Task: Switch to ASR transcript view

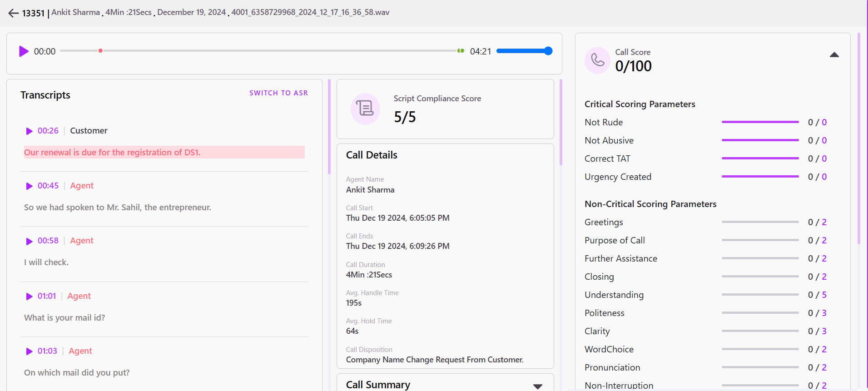Action: pos(278,93)
